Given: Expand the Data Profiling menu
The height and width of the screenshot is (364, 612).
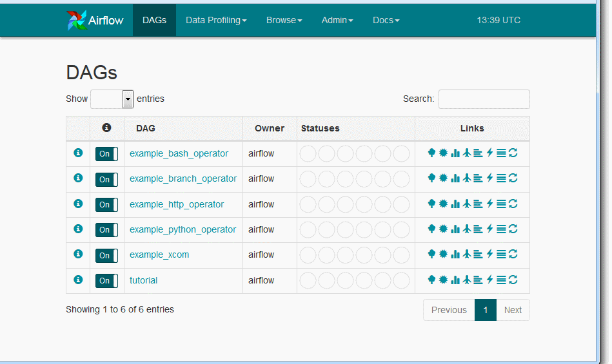Looking at the screenshot, I should click(216, 20).
